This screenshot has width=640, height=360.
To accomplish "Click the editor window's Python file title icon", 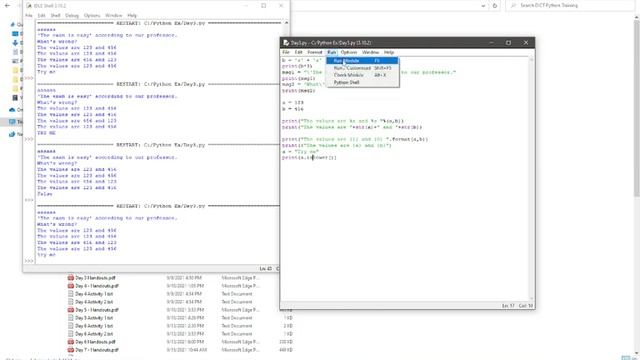I will (286, 42).
